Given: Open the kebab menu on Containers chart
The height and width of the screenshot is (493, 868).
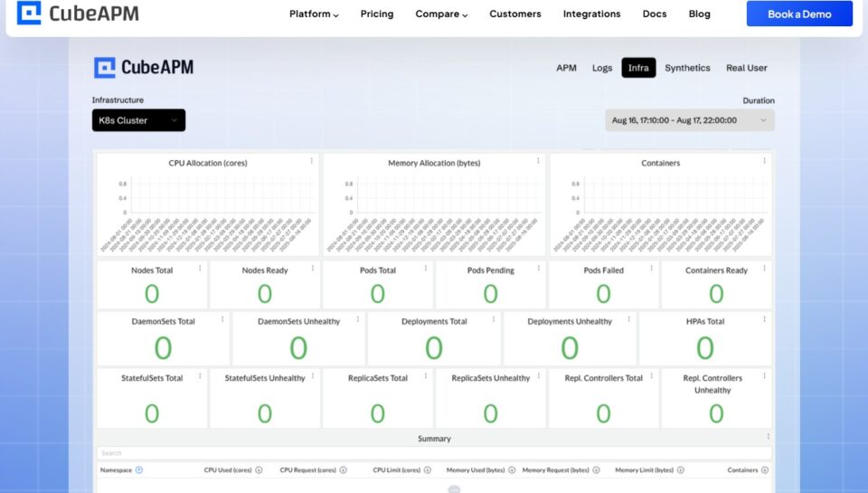Looking at the screenshot, I should [765, 161].
